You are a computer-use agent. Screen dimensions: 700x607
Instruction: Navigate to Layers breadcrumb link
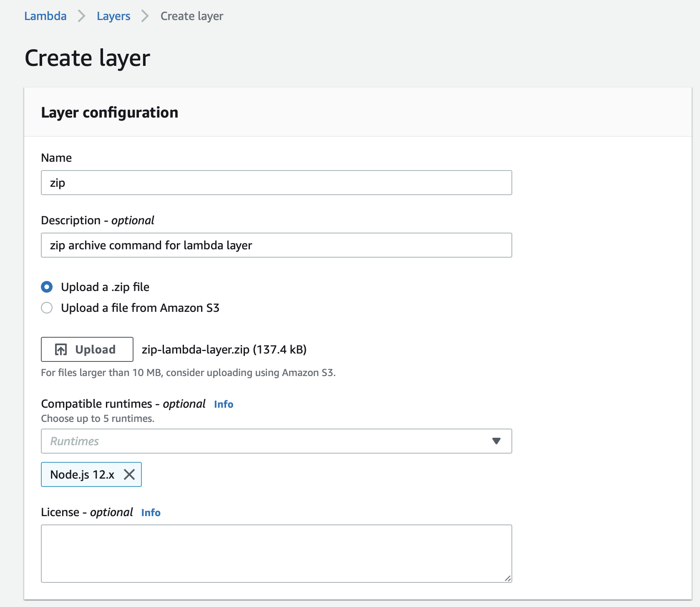click(113, 16)
